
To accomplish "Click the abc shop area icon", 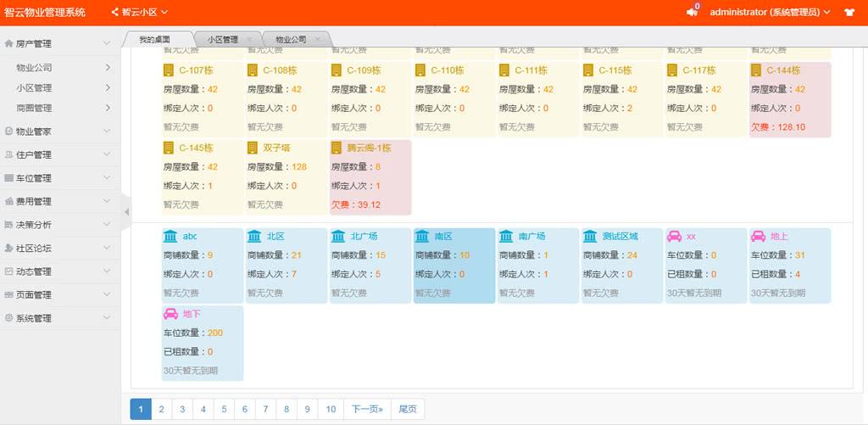I will (170, 236).
